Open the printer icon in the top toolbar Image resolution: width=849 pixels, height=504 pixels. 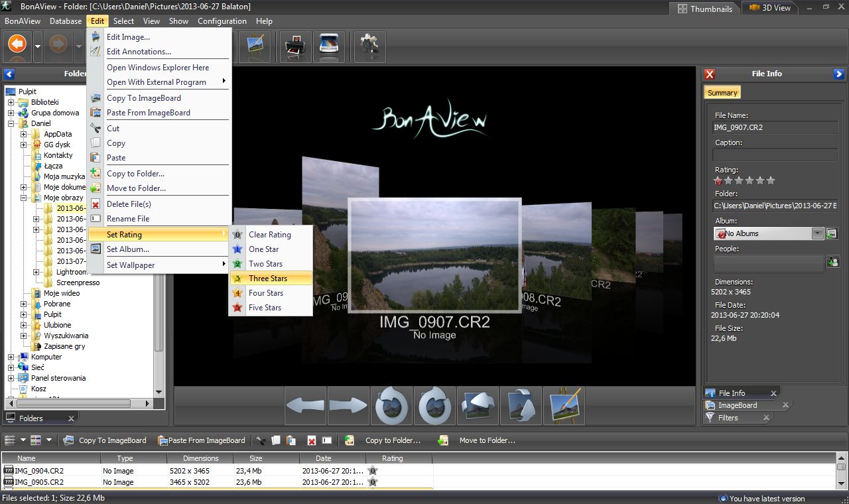295,46
